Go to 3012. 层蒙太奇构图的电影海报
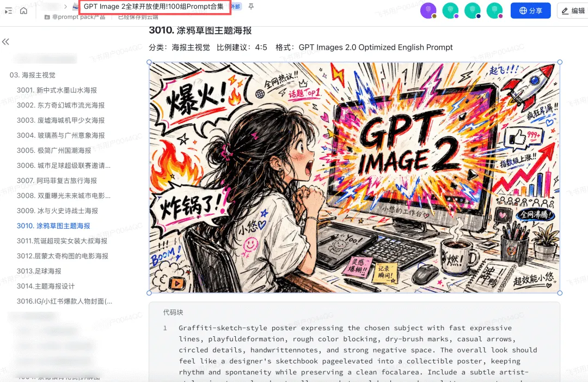Screen dimensions: 588x382 point(63,256)
